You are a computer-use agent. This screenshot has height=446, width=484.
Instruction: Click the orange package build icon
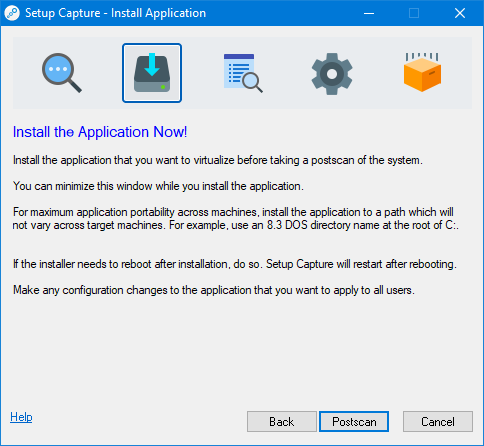422,72
